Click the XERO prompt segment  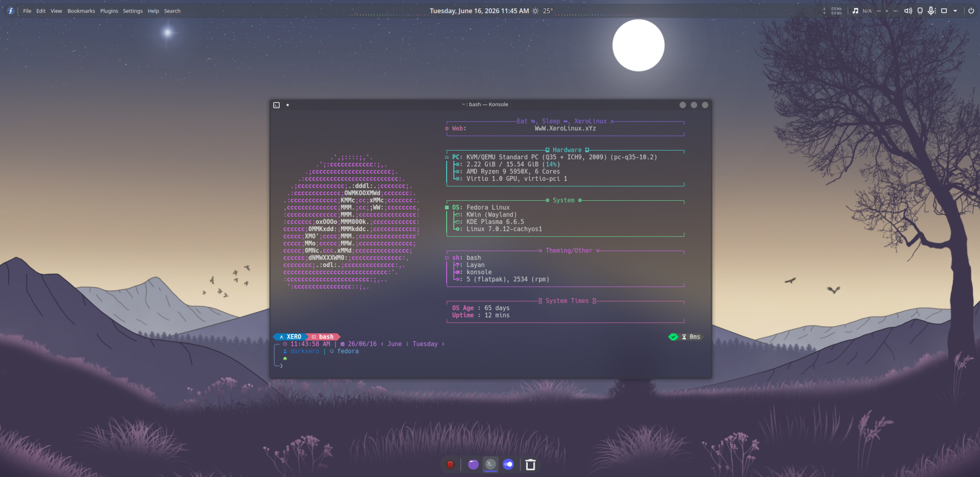click(x=291, y=337)
